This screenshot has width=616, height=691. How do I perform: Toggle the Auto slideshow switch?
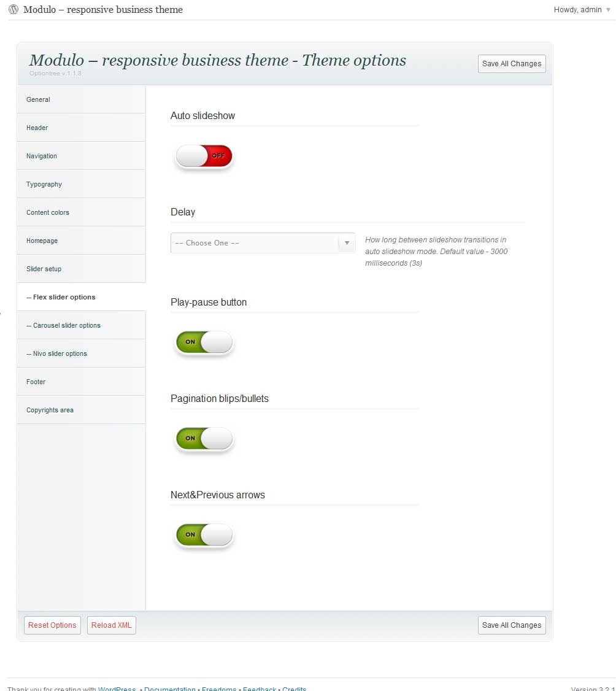point(204,156)
